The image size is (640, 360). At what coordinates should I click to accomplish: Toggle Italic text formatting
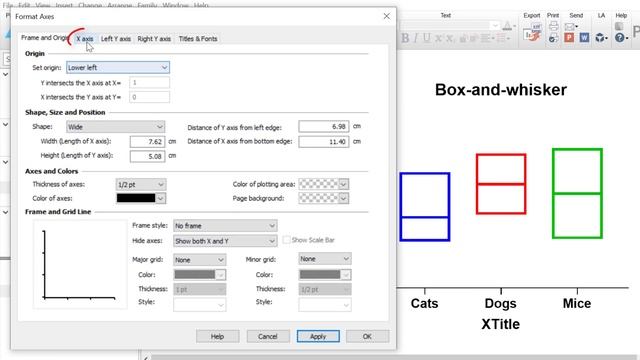coord(416,38)
